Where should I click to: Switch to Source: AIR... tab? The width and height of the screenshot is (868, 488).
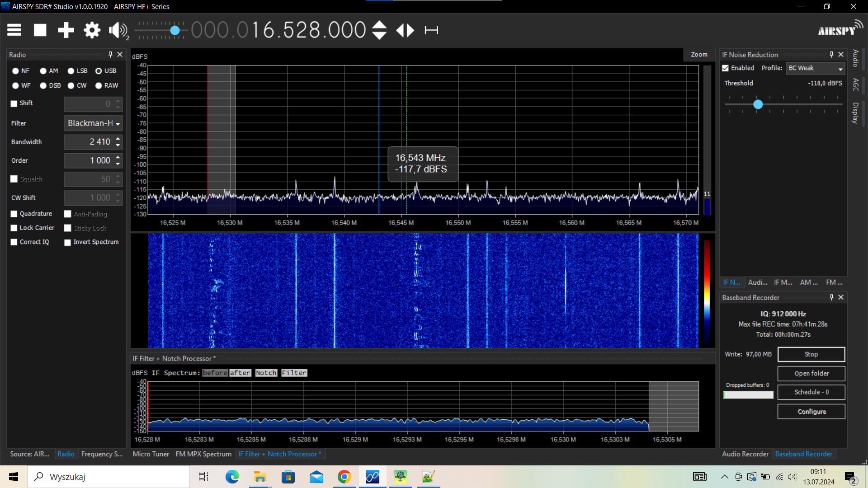[x=29, y=454]
